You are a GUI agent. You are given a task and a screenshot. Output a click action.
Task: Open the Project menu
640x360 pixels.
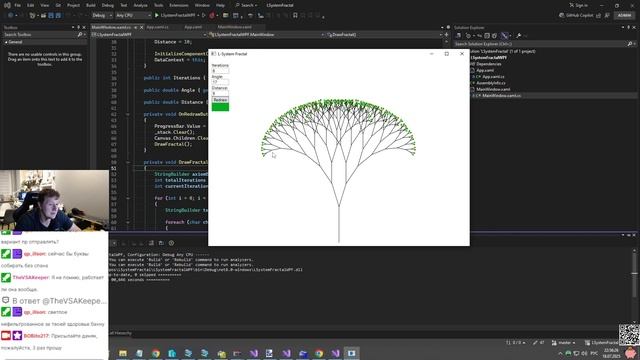coord(73,5)
